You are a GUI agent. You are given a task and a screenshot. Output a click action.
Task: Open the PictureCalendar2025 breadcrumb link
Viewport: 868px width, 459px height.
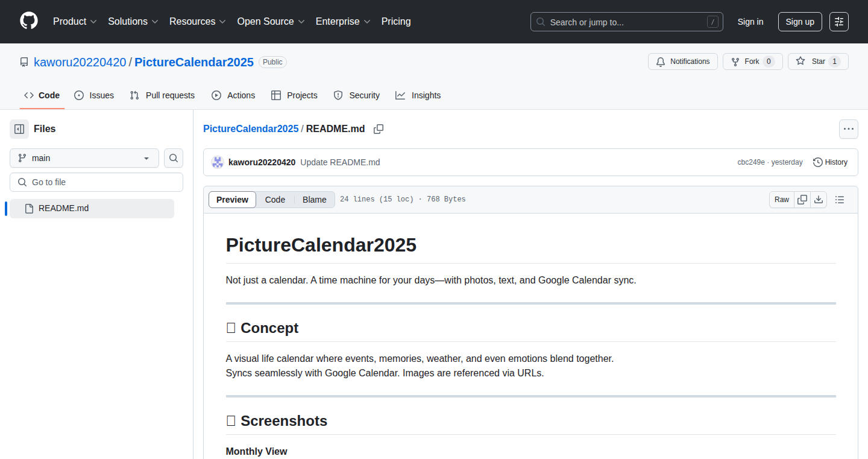251,129
